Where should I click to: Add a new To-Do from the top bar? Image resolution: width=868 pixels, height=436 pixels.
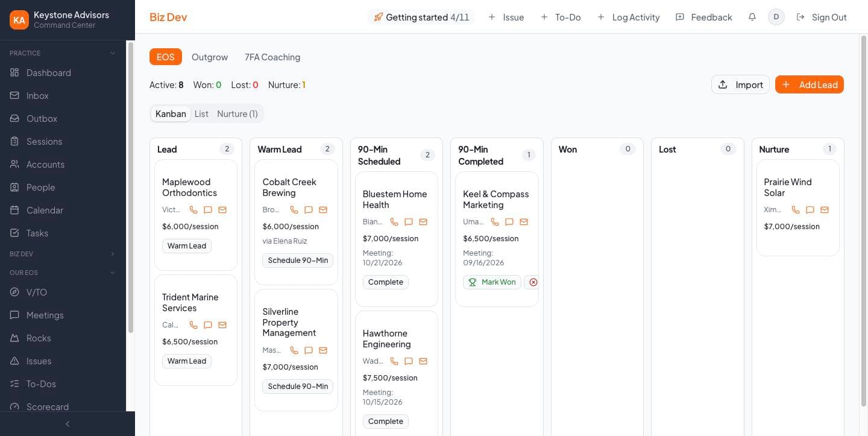(x=561, y=17)
